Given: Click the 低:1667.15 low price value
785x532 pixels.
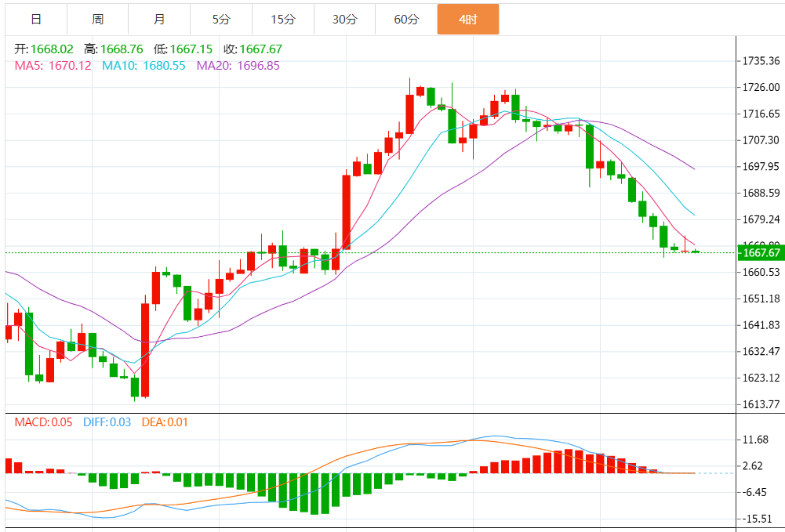Looking at the screenshot, I should (x=184, y=49).
